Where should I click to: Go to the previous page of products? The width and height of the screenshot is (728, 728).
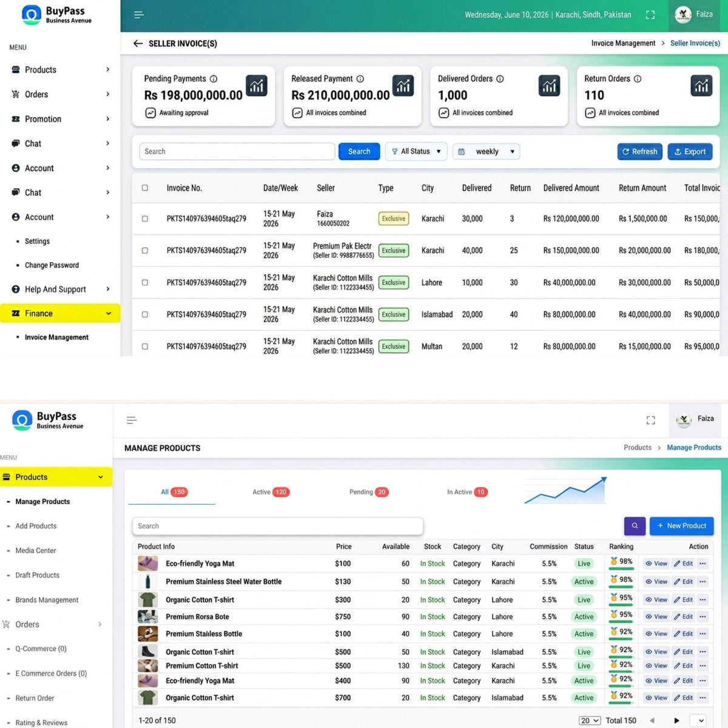[x=652, y=721]
